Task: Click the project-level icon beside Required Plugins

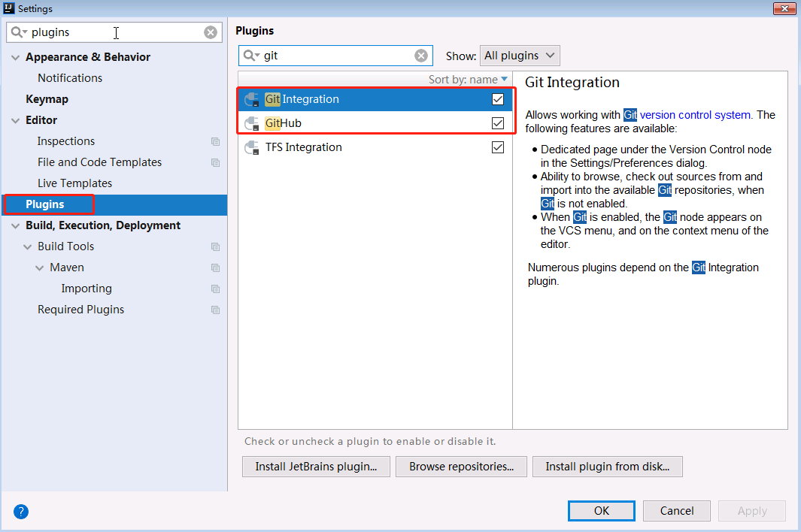Action: [216, 310]
